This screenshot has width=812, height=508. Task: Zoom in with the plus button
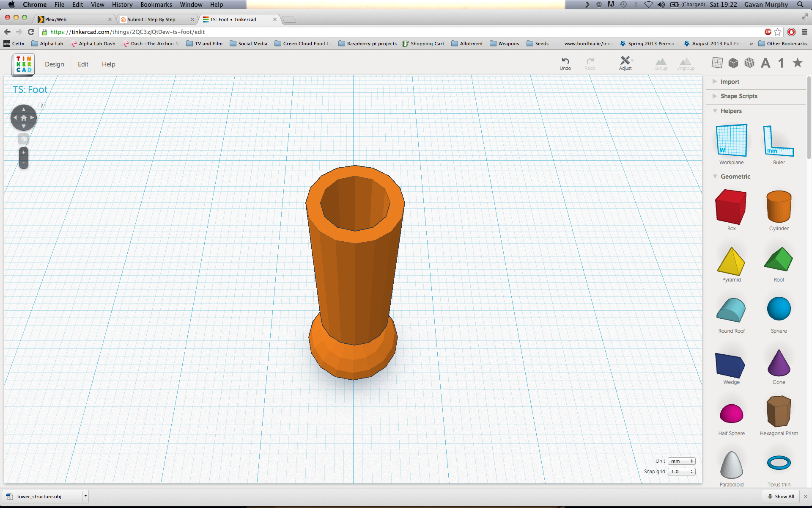[x=24, y=152]
